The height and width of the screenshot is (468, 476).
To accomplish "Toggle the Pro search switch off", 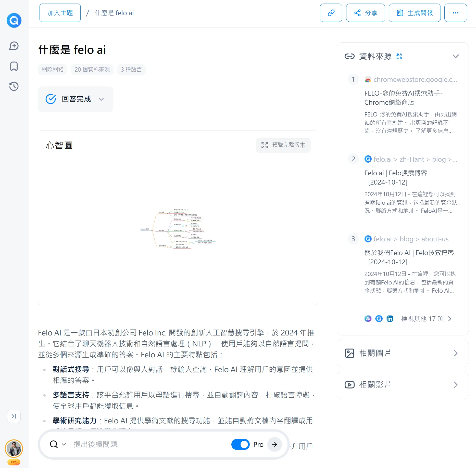I will coord(240,445).
